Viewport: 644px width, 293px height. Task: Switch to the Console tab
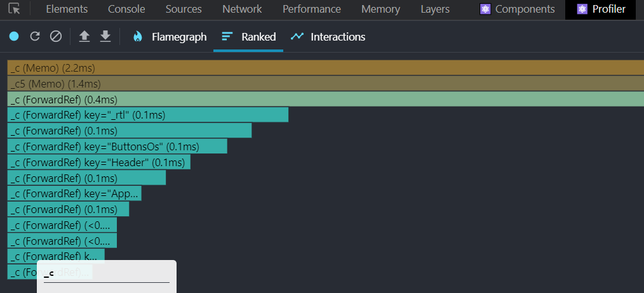tap(126, 9)
